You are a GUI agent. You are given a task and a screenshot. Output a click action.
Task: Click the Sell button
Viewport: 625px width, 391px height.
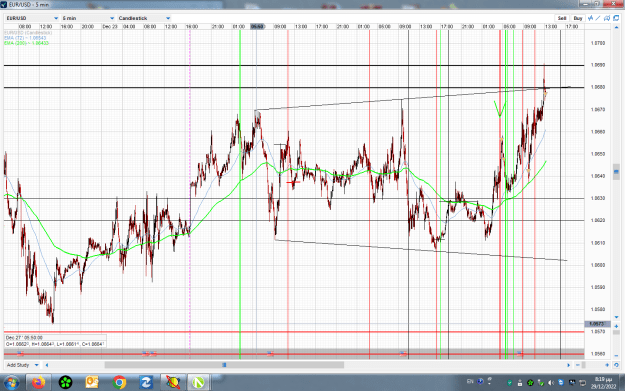(x=562, y=18)
